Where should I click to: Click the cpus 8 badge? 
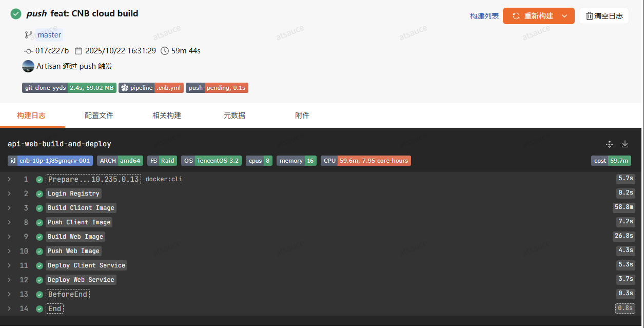point(259,161)
